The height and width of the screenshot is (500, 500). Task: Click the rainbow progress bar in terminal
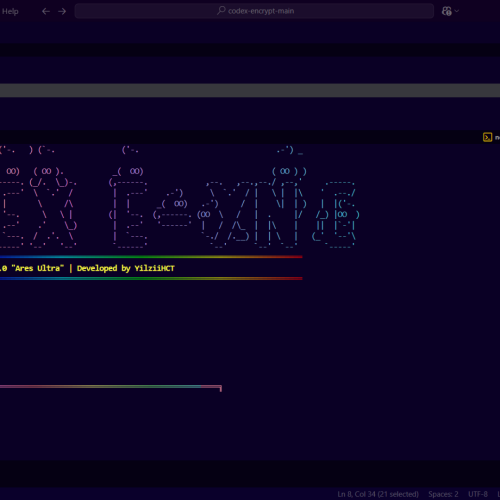pyautogui.click(x=111, y=387)
